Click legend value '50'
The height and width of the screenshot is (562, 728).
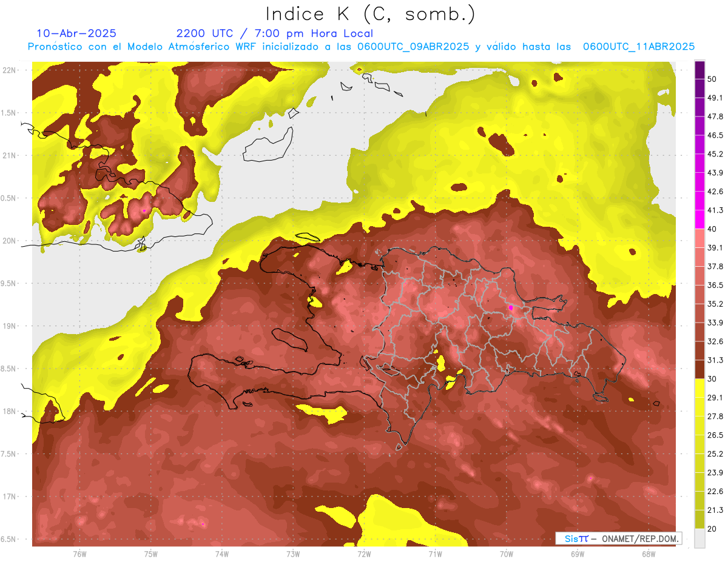pos(712,79)
